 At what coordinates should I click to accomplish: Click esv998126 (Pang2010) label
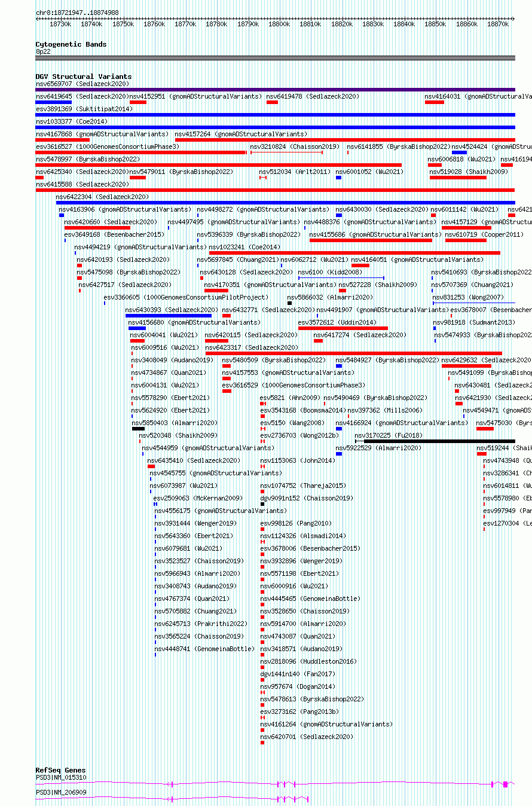296,523
